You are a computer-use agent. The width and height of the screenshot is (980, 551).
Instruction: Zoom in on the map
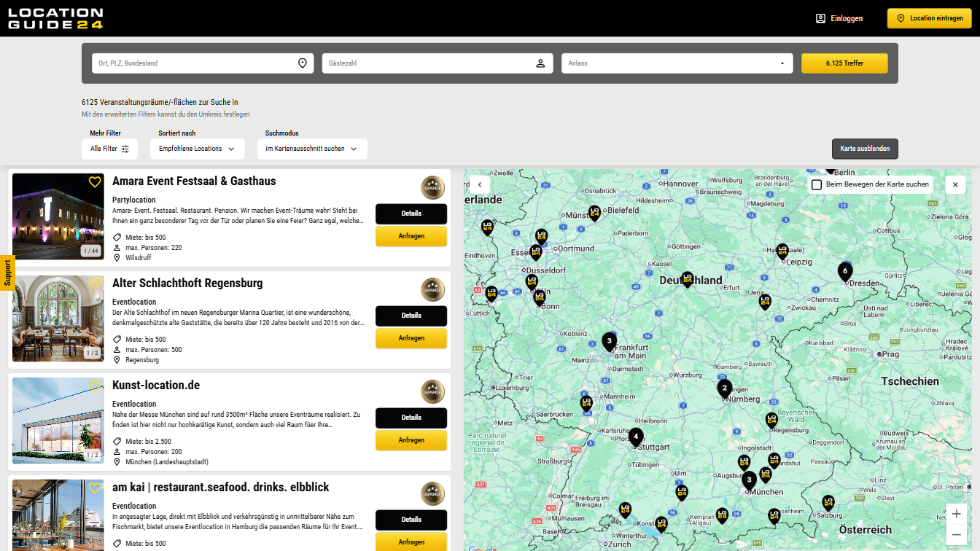[956, 514]
